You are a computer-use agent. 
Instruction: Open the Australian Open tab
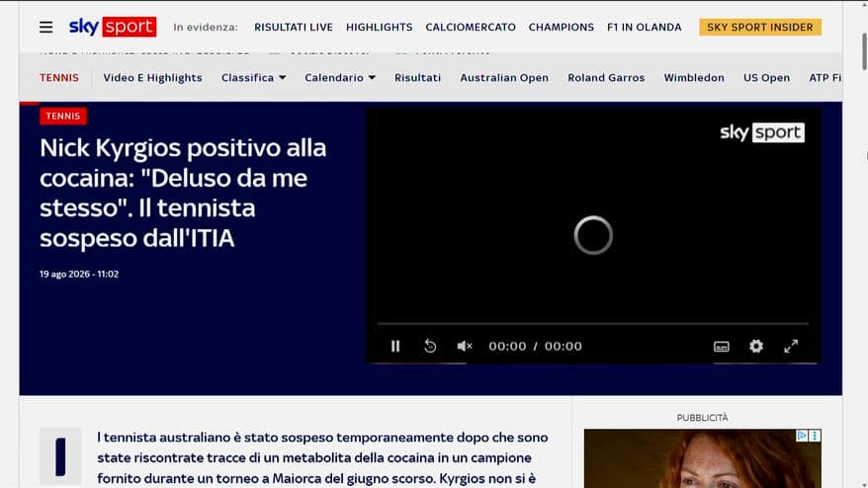504,78
